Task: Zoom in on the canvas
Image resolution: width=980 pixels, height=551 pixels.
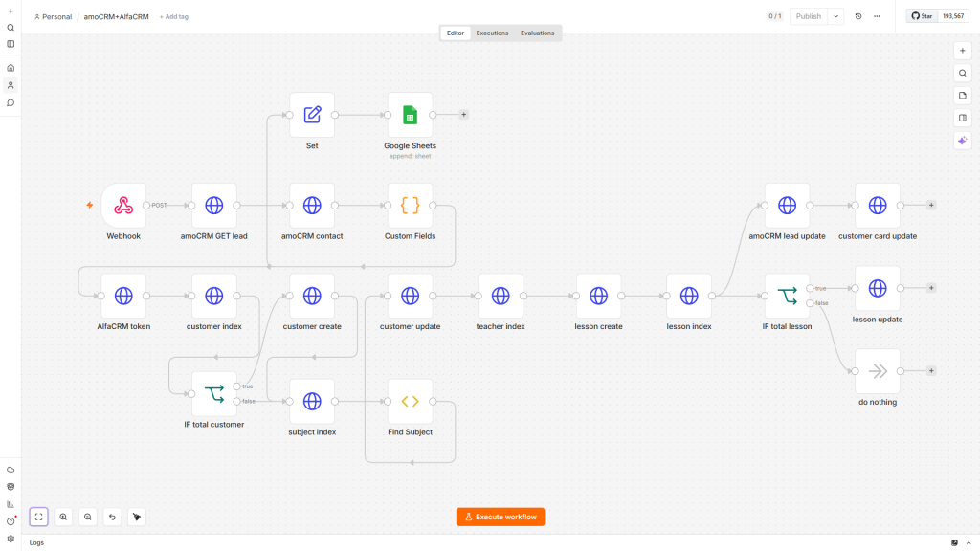Action: tap(63, 517)
